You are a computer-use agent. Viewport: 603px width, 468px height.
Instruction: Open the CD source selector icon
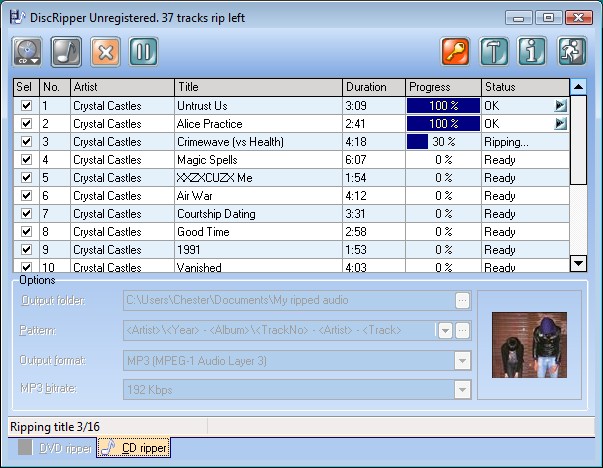28,51
